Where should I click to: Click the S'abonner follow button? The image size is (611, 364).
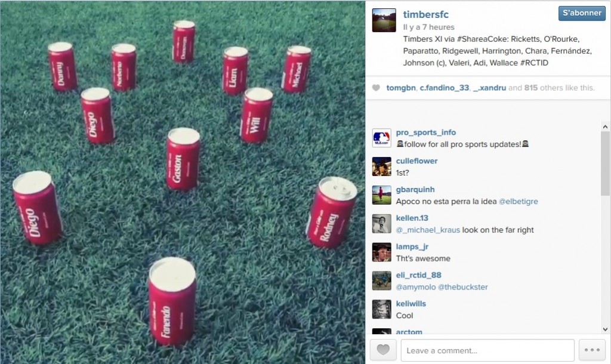coord(582,13)
